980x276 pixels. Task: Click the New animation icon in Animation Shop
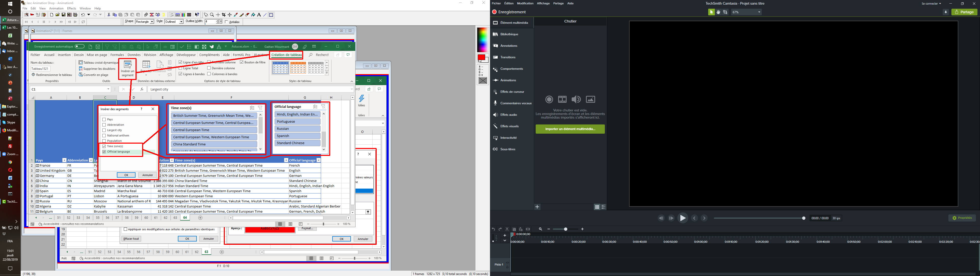click(52, 15)
